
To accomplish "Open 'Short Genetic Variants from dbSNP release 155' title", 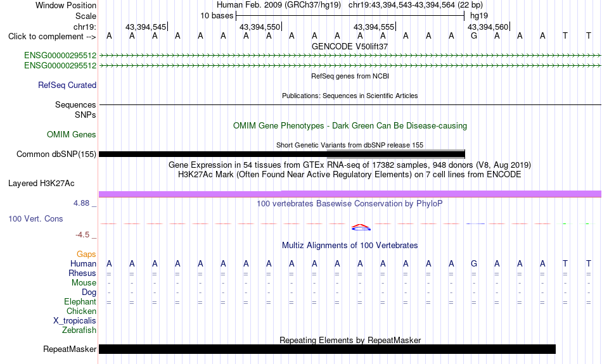I will 350,145.
